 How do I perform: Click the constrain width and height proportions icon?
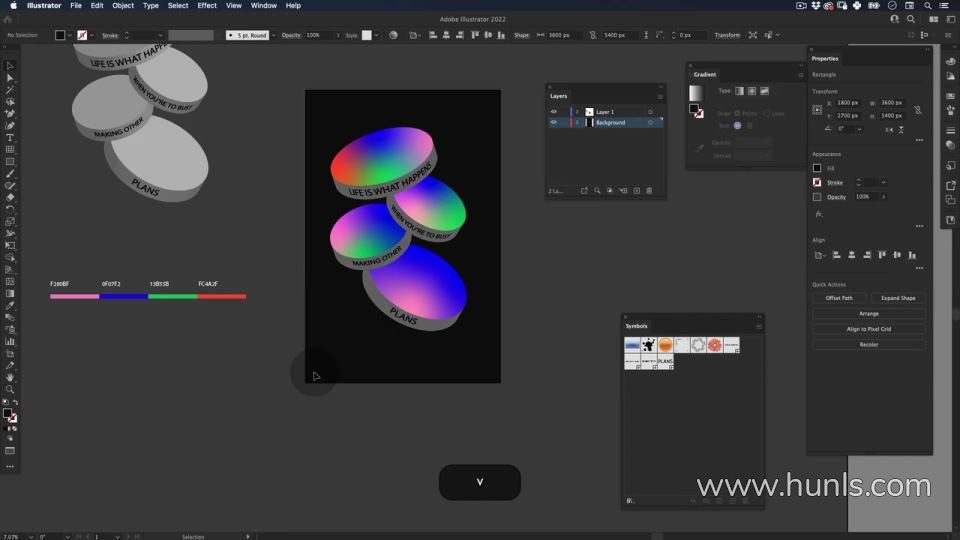[918, 109]
